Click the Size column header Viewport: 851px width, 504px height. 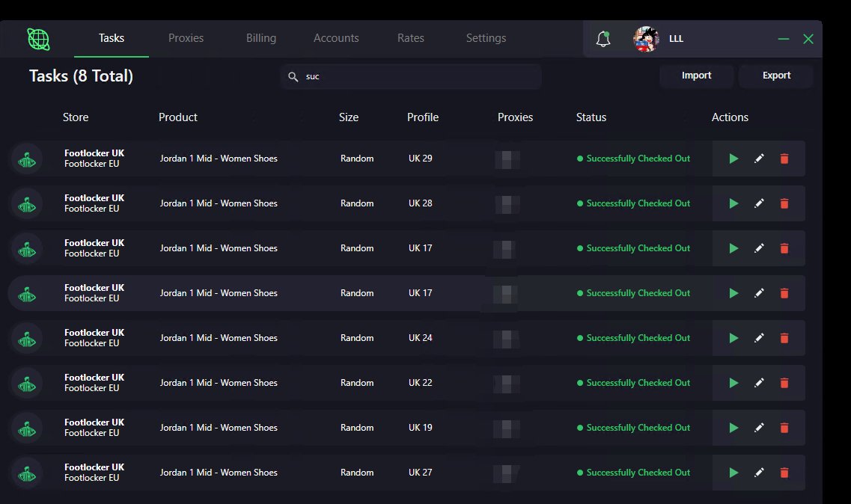coord(349,117)
